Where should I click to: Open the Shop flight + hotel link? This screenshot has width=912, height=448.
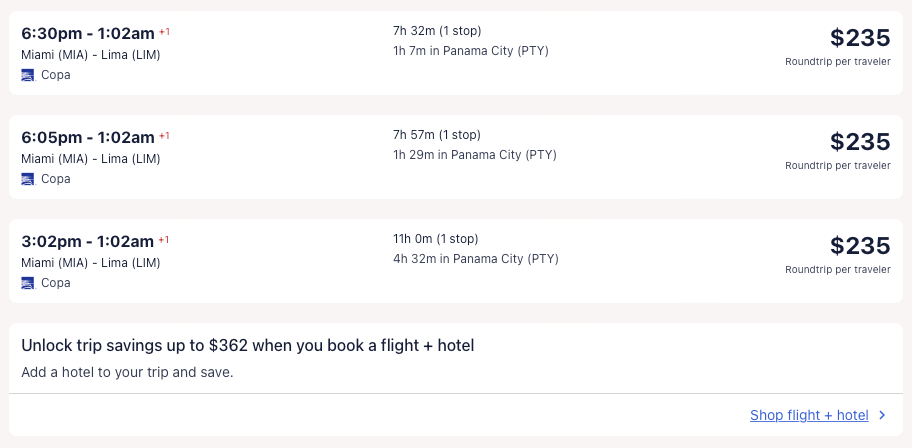(809, 416)
